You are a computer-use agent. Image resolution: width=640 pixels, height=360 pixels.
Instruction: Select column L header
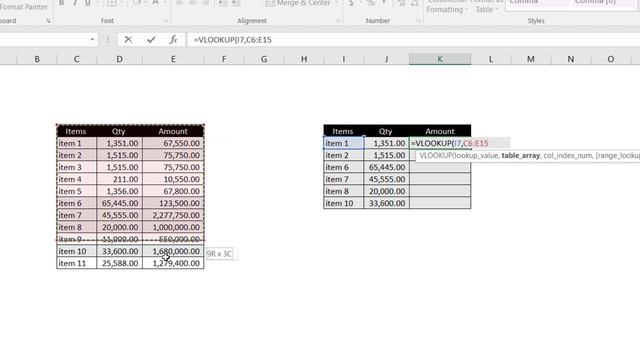click(x=491, y=59)
